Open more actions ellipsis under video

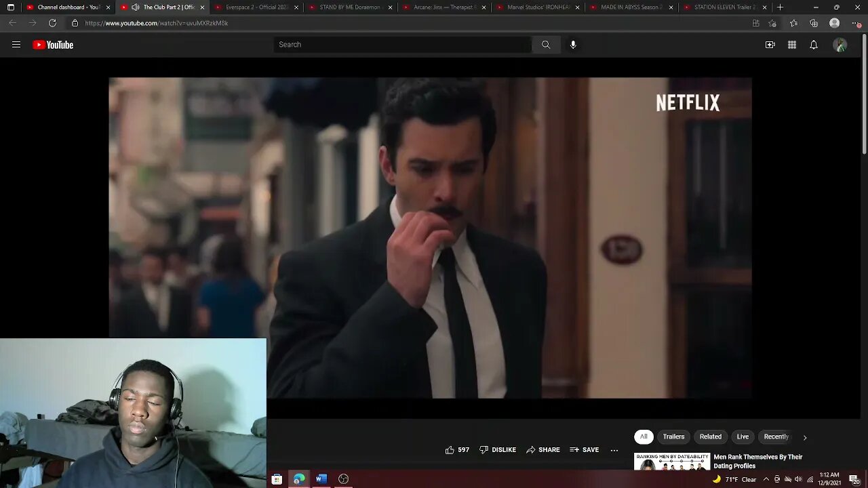(x=614, y=450)
